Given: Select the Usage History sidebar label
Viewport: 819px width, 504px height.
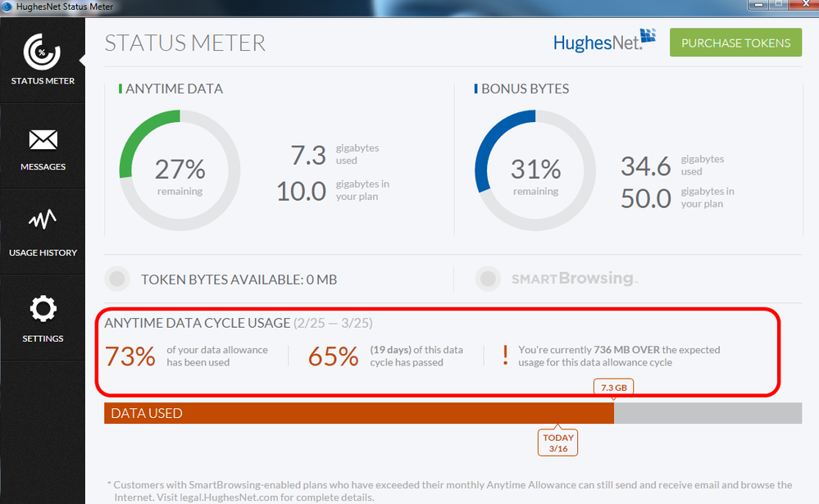Looking at the screenshot, I should [43, 252].
